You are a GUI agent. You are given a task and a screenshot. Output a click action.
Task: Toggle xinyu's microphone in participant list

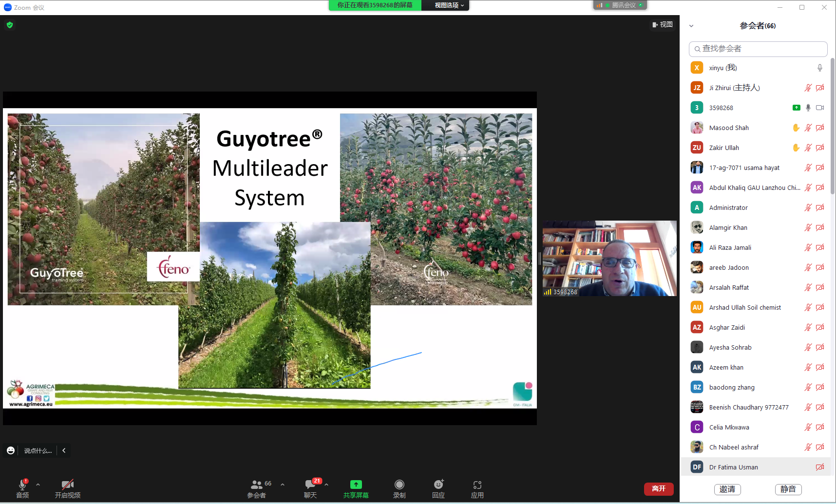click(x=820, y=68)
